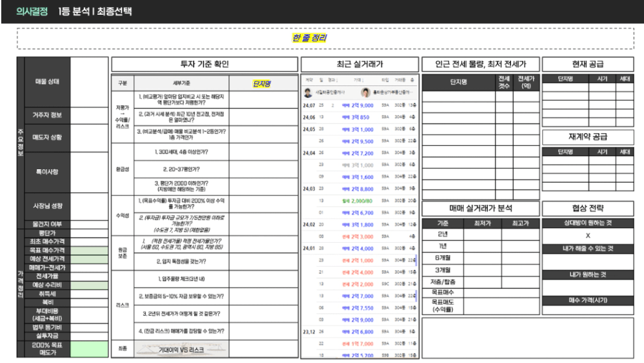
Task: Click the 3억 1,600 transaction price
Action: (x=362, y=177)
